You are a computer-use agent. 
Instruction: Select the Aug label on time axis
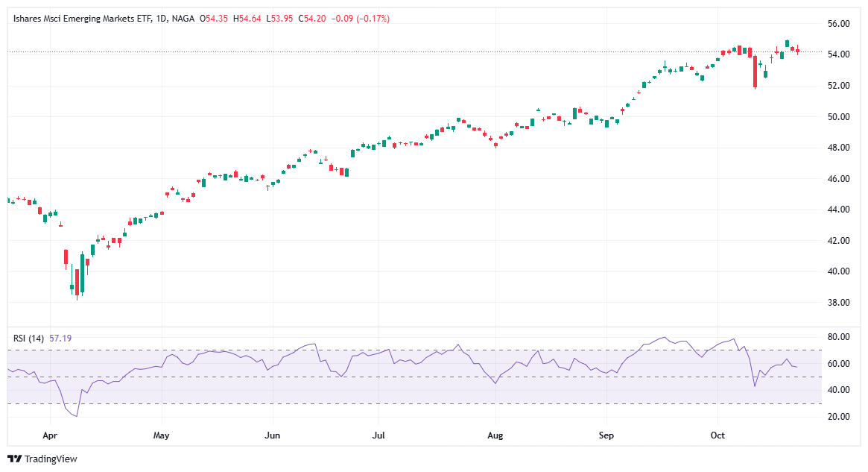pos(494,434)
